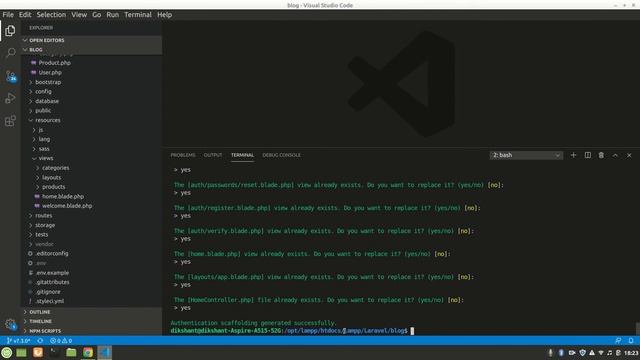Open errors and warnings count in status bar

pos(61,340)
